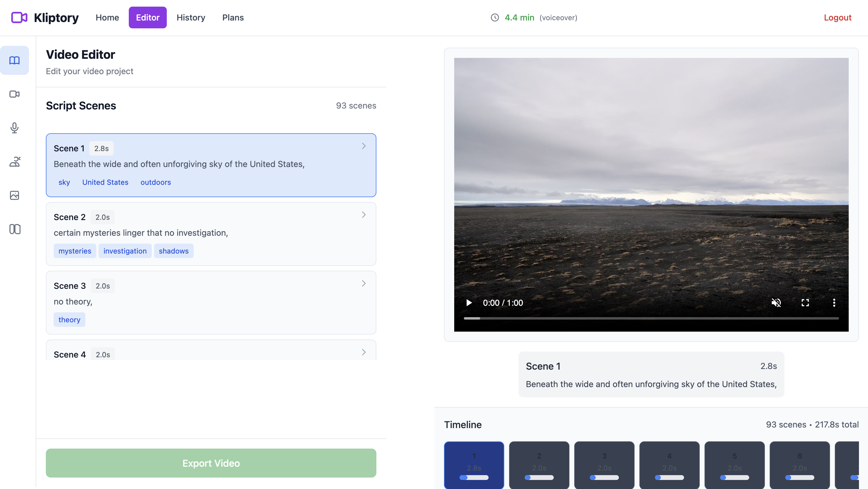
Task: Unmute the video player audio
Action: click(776, 303)
